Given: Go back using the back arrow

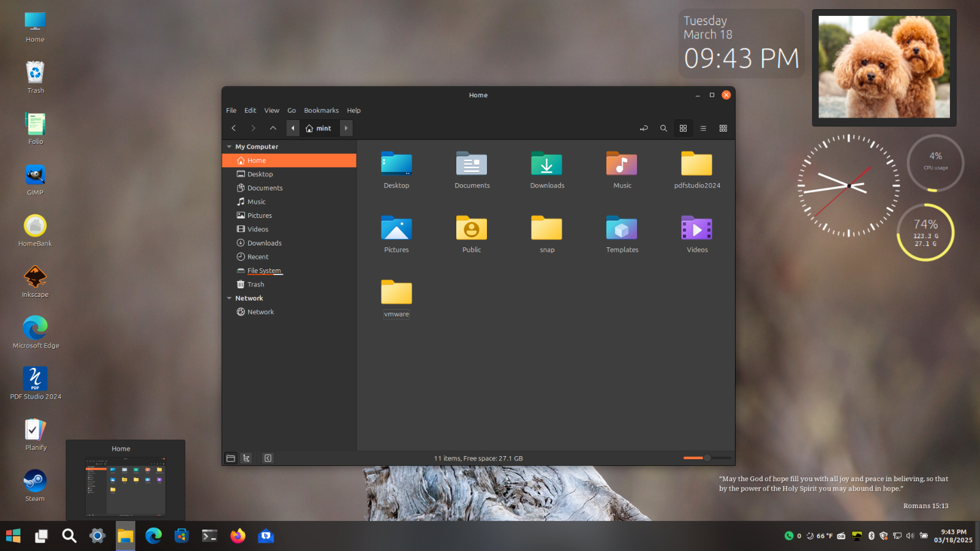Looking at the screenshot, I should pos(233,129).
